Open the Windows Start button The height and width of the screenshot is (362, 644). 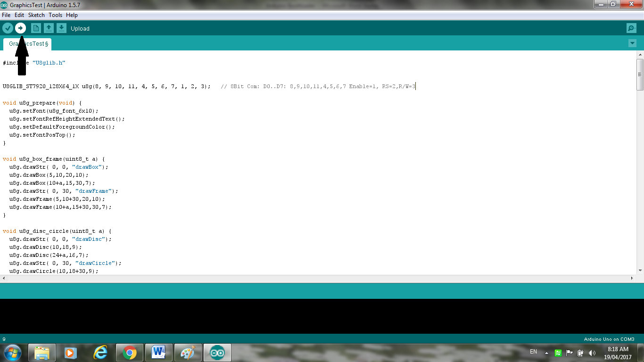coord(12,352)
